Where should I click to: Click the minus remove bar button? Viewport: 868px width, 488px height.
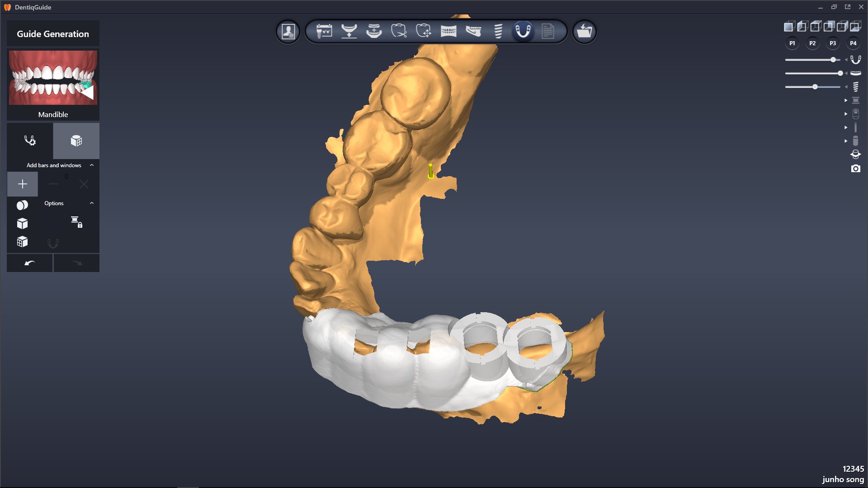click(53, 184)
